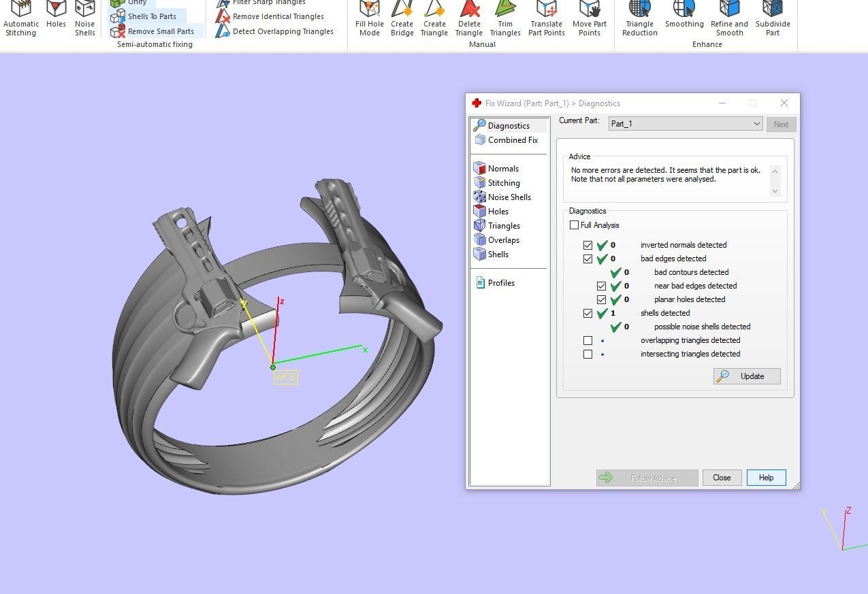Screen dimensions: 868x594
Task: Uncheck shells detected checkbox
Action: pos(588,313)
